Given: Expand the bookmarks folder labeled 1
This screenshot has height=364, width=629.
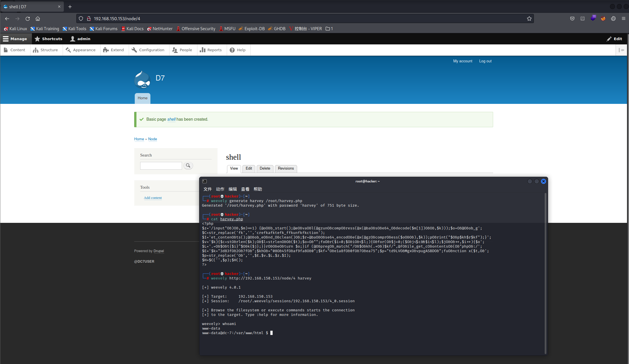Looking at the screenshot, I should pos(329,29).
